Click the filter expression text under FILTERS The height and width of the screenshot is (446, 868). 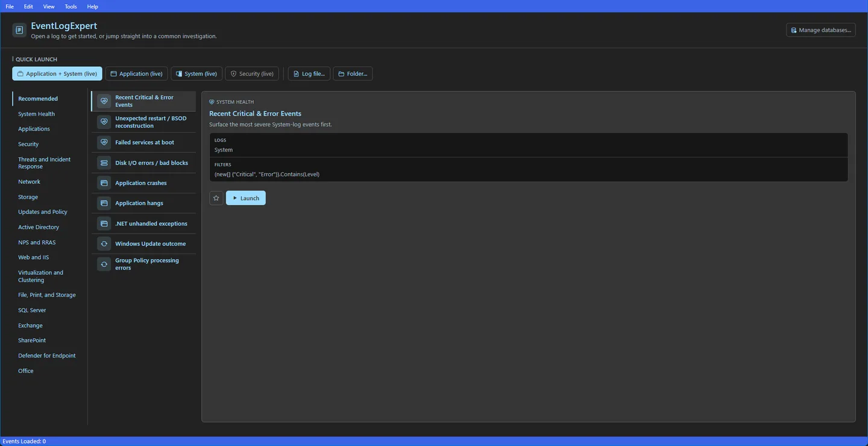pos(267,174)
